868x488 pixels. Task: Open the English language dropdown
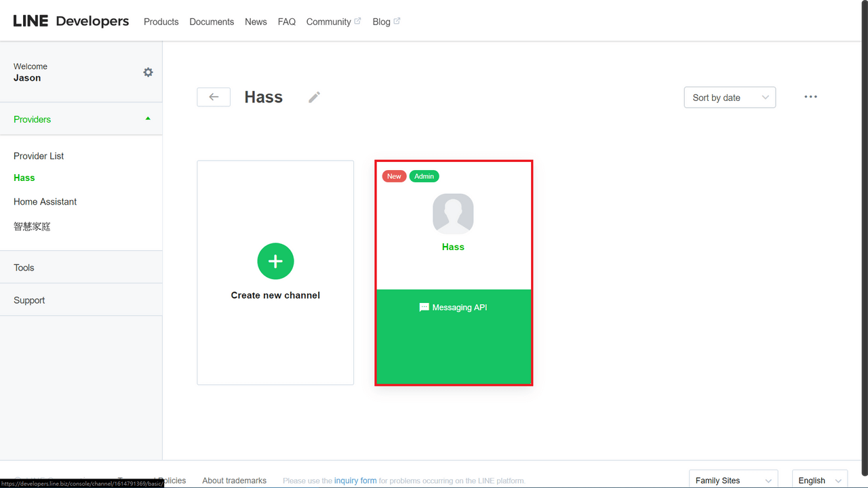[x=820, y=480]
